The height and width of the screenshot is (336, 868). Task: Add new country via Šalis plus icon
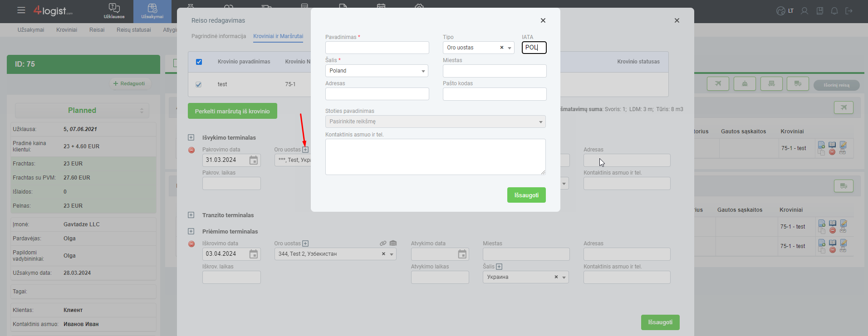pyautogui.click(x=499, y=267)
